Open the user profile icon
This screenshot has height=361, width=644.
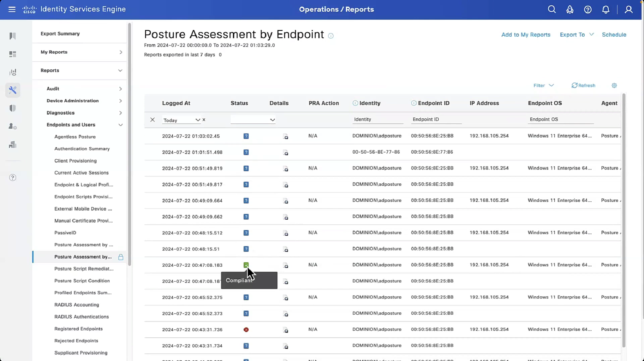(628, 9)
